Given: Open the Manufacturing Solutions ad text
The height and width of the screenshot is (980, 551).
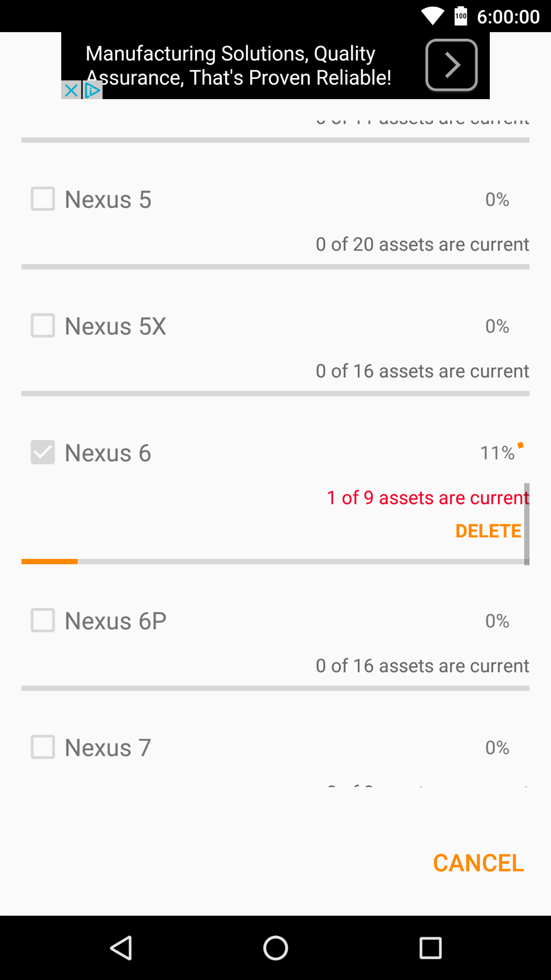Looking at the screenshot, I should point(238,66).
